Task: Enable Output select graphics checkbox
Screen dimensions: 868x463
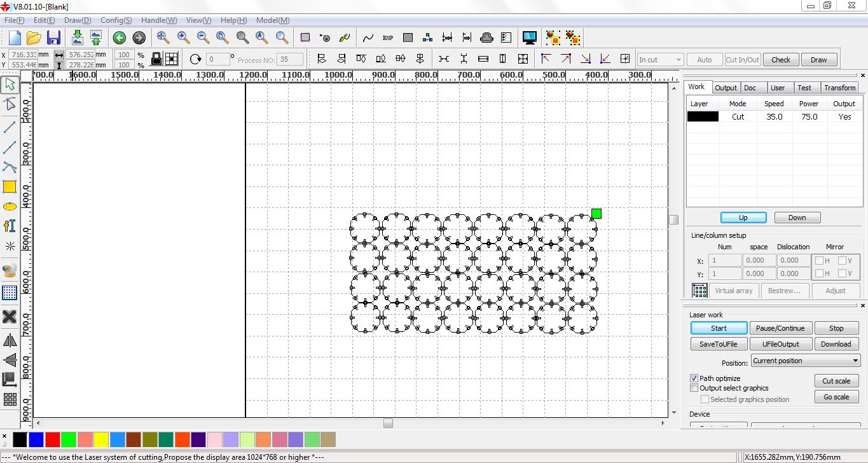Action: click(x=694, y=388)
